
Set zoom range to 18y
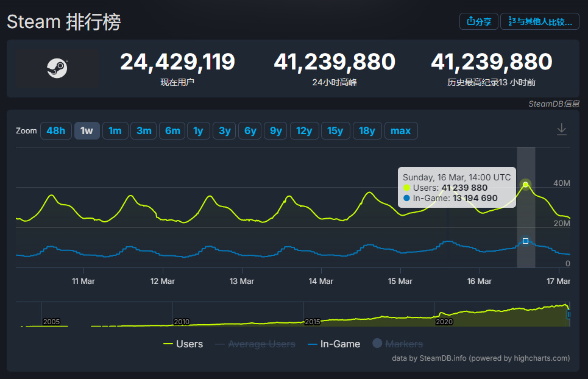coord(367,131)
